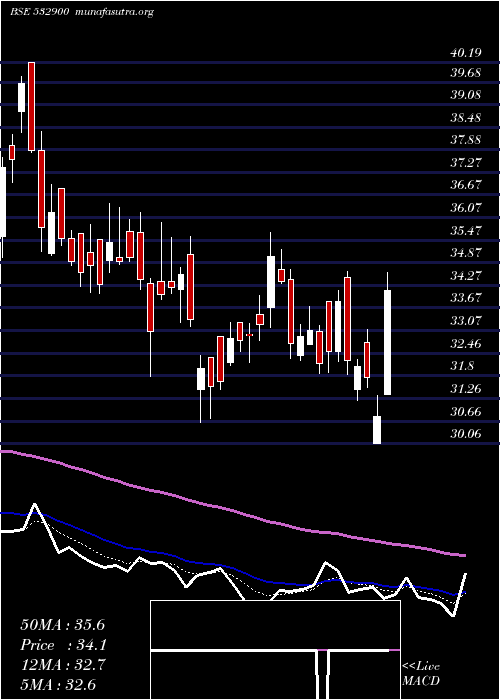Click the last tall white candlestick near 33.67
This screenshot has height=700, width=500.
click(388, 342)
